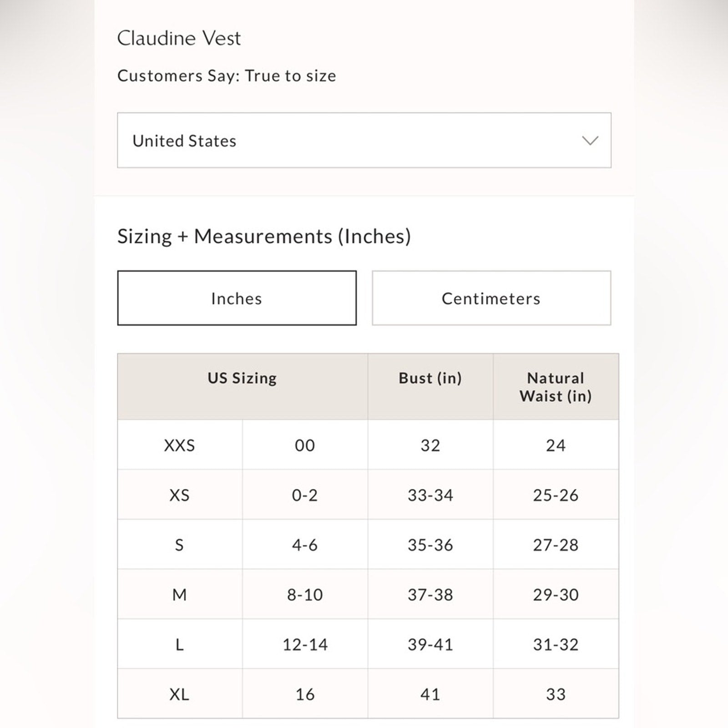Image resolution: width=728 pixels, height=728 pixels.
Task: Click the Claudine Vest product title
Action: pyautogui.click(x=179, y=38)
